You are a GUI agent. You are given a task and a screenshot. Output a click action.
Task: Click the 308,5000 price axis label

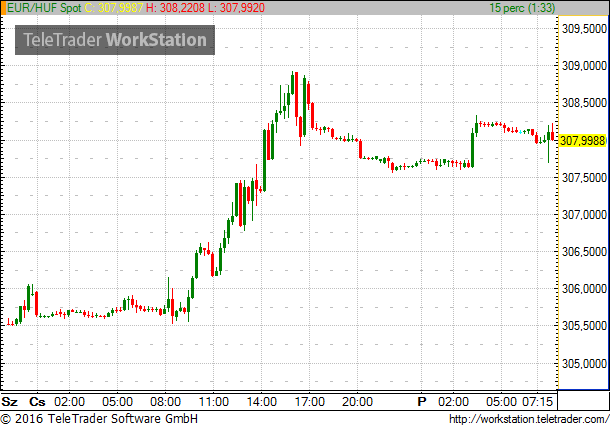(584, 103)
